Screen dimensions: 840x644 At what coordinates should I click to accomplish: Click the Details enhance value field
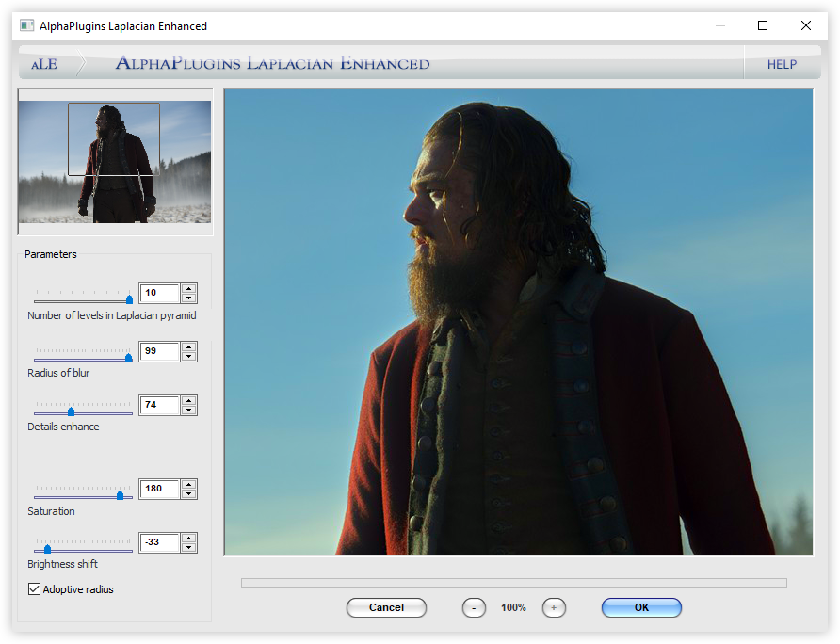tap(159, 405)
